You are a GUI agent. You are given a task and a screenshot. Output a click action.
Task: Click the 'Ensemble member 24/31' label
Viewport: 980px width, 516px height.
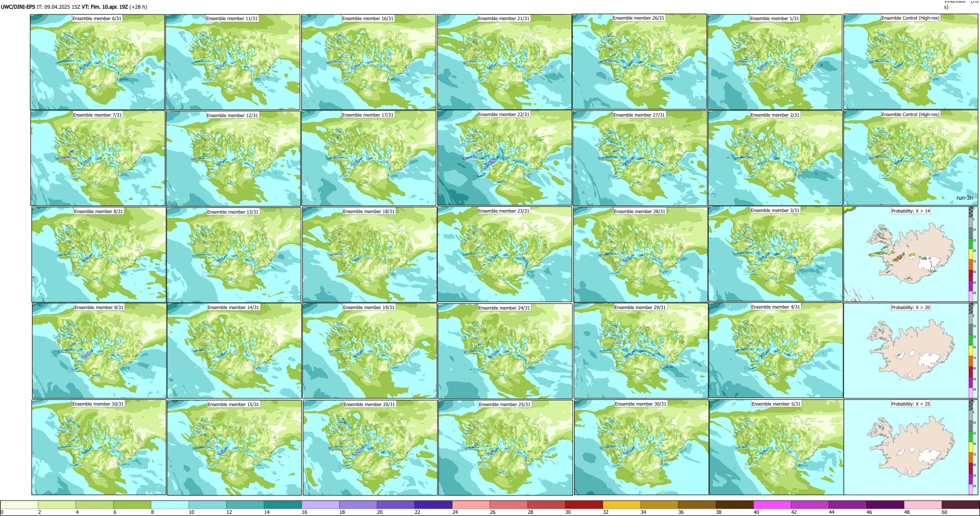[x=504, y=308]
